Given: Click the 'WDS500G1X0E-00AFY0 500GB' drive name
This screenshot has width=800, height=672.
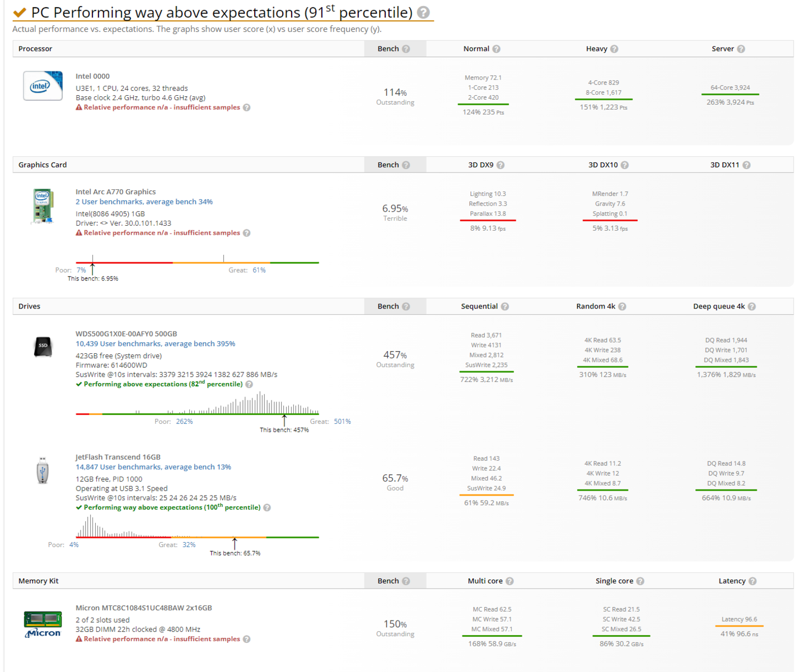Looking at the screenshot, I should (x=127, y=334).
